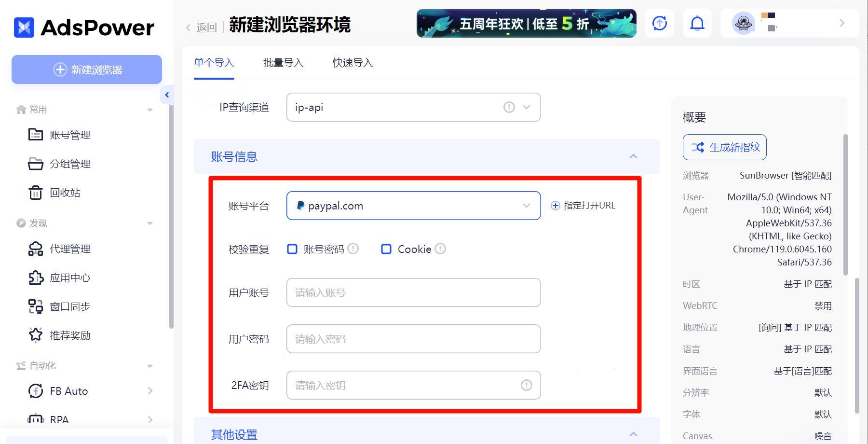The width and height of the screenshot is (868, 444).
Task: Switch to the 快速导入 tab
Action: coord(353,63)
